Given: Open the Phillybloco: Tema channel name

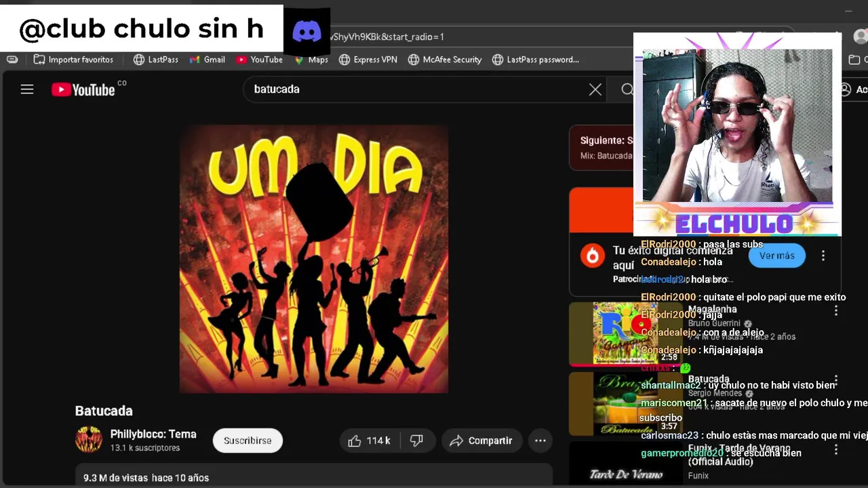Looking at the screenshot, I should click(x=153, y=434).
